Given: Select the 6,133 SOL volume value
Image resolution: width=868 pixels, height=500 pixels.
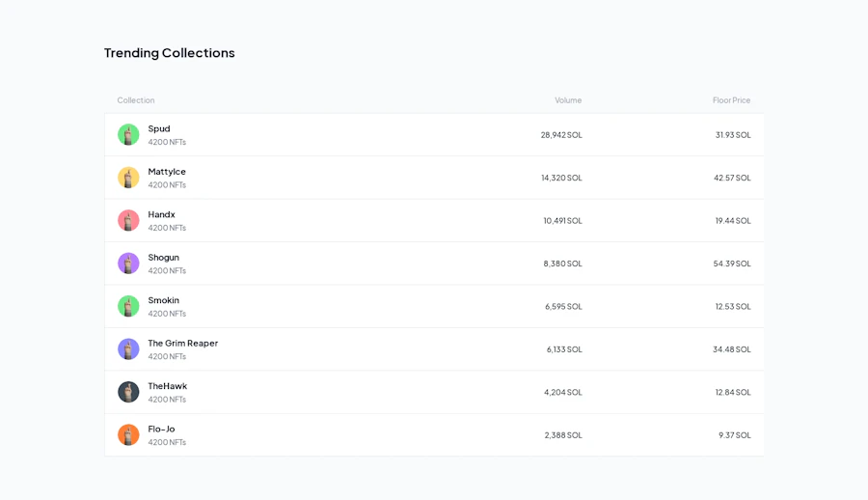Looking at the screenshot, I should (x=564, y=349).
